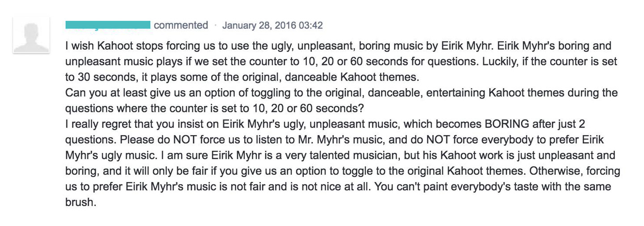Click the January 28, 2016 03:42 timestamp
This screenshot has height=226, width=644.
click(272, 26)
